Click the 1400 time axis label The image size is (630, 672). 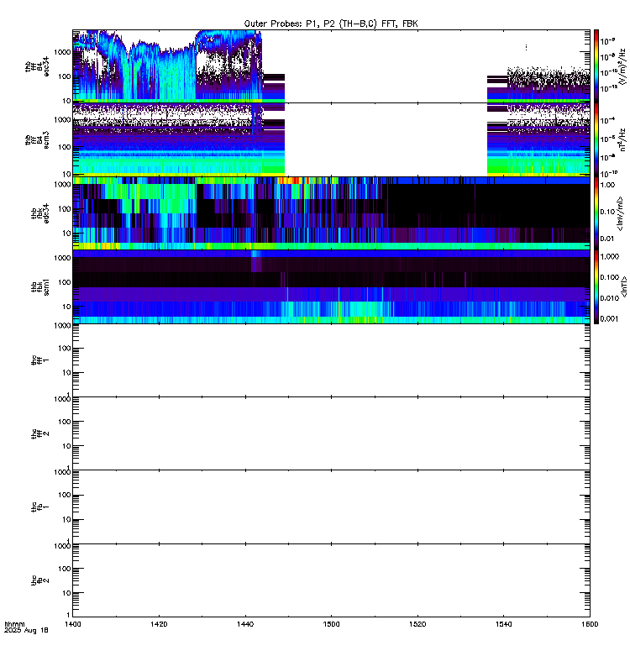tap(72, 624)
